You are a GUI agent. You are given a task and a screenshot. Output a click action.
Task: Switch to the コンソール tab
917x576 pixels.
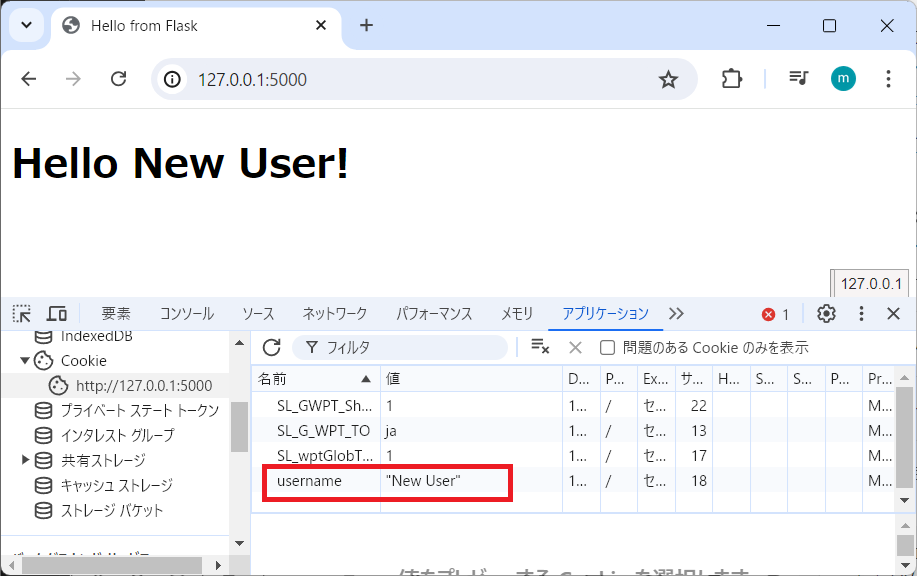186,314
